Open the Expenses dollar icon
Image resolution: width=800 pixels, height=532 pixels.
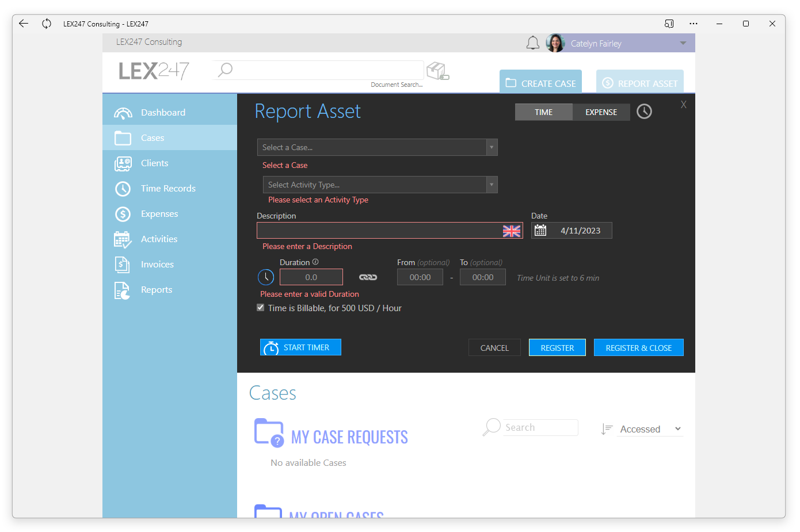pyautogui.click(x=123, y=214)
